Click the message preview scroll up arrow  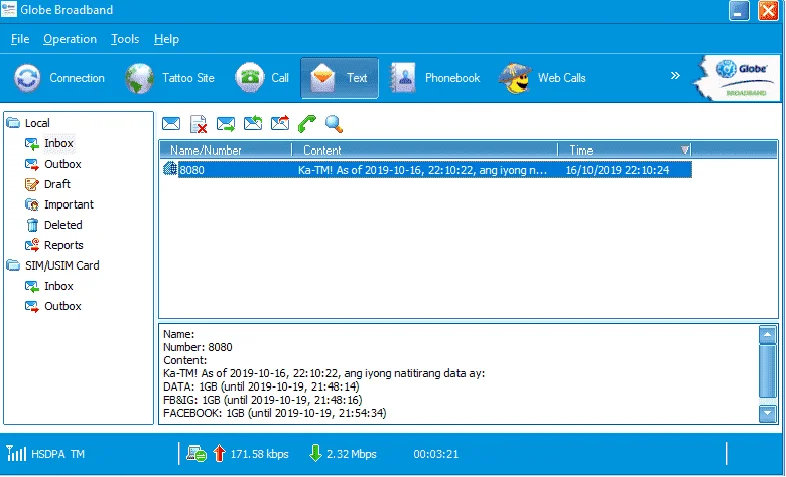point(767,335)
